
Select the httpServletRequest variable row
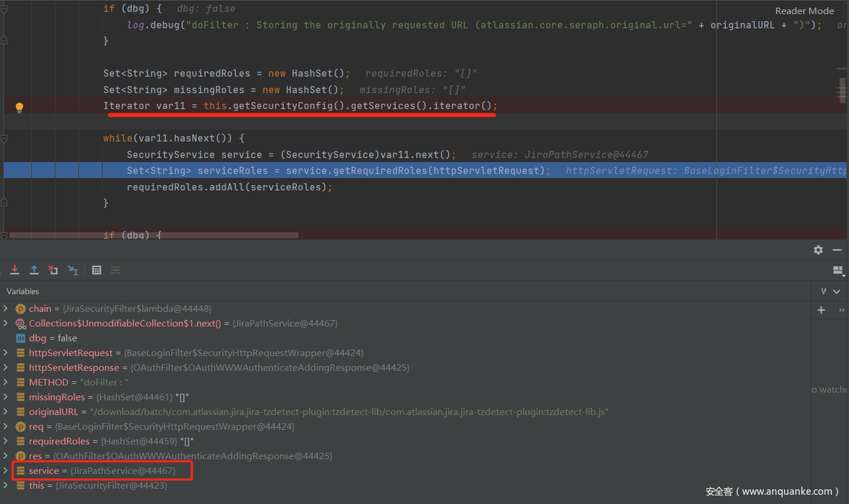coord(405,353)
